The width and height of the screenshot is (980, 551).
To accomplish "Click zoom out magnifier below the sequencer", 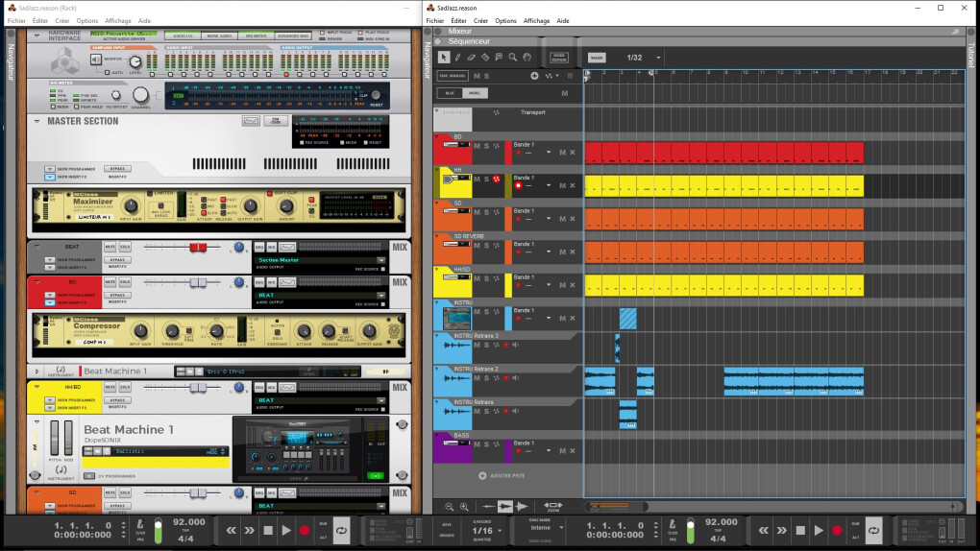I will [x=449, y=506].
